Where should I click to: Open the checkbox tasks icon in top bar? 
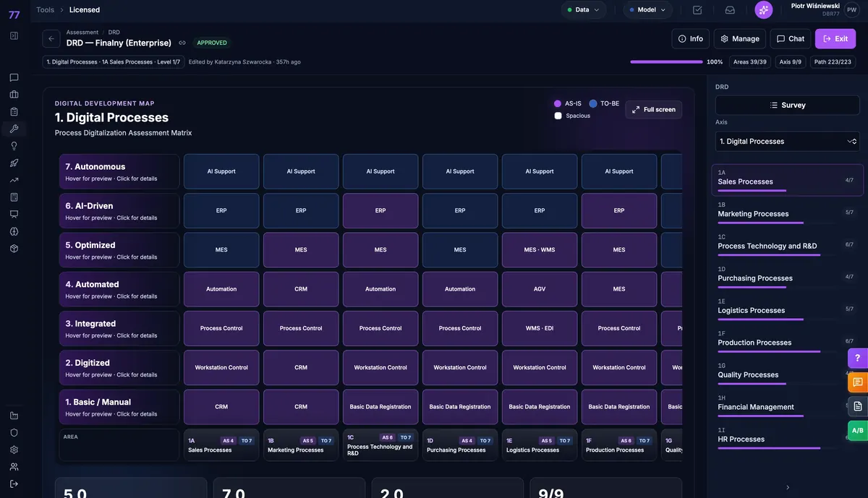click(x=697, y=10)
